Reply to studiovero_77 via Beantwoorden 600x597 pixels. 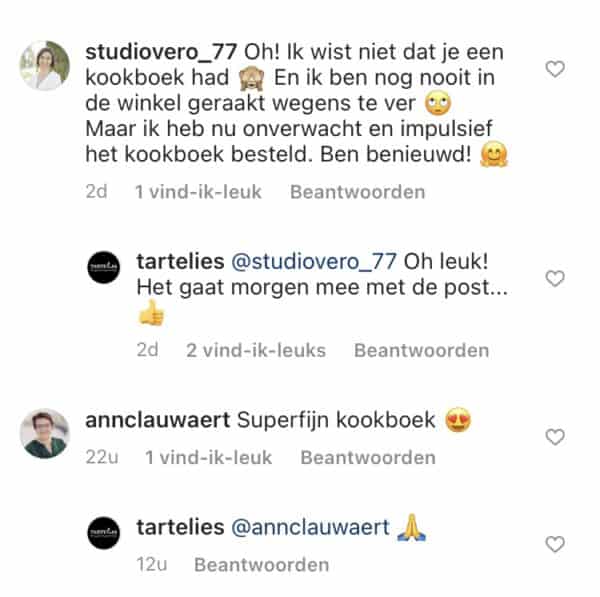point(357,192)
